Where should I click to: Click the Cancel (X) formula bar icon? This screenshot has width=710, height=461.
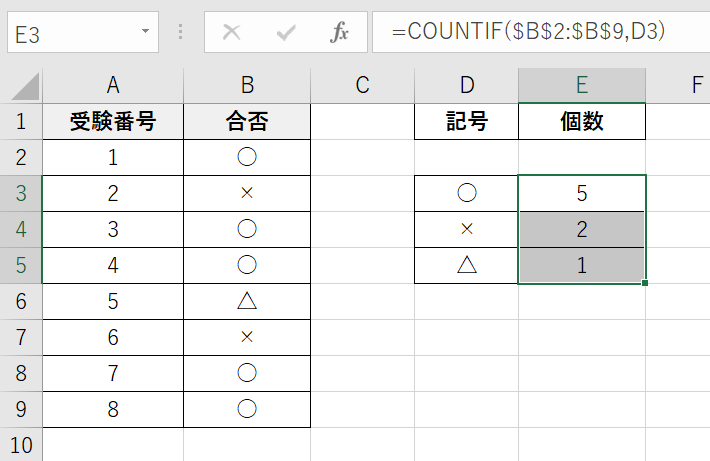pos(232,32)
